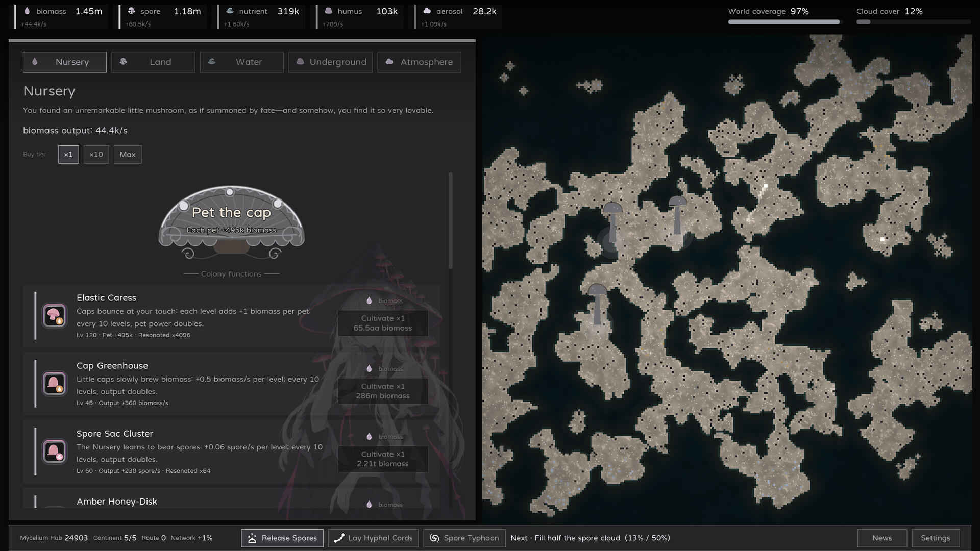Viewport: 980px width, 551px height.
Task: Click the Atmosphere tab cloud icon
Action: click(x=389, y=61)
